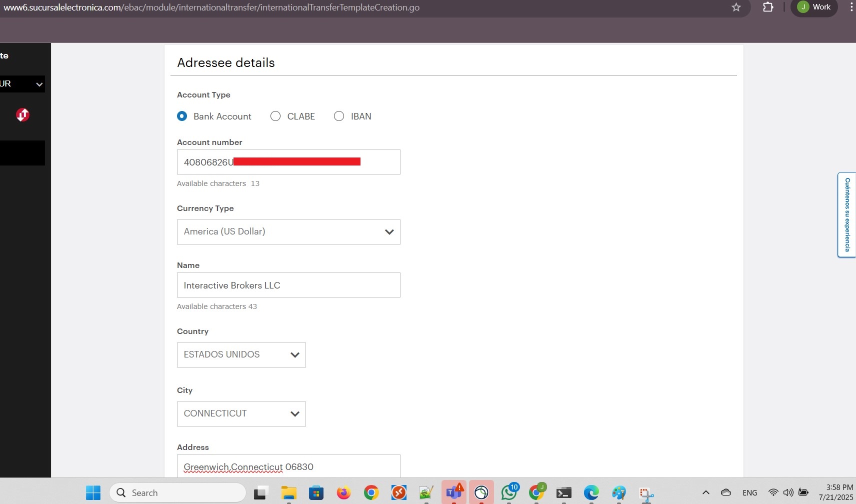Open the clock showing 3:58 PM
Screen dimensions: 856x504
click(835, 492)
